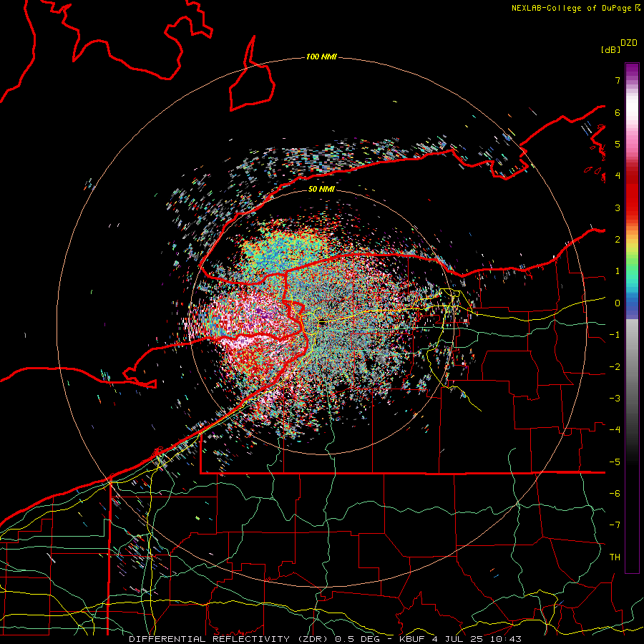Click the 5 value on color scale
This screenshot has height=644, width=644.
(x=618, y=144)
